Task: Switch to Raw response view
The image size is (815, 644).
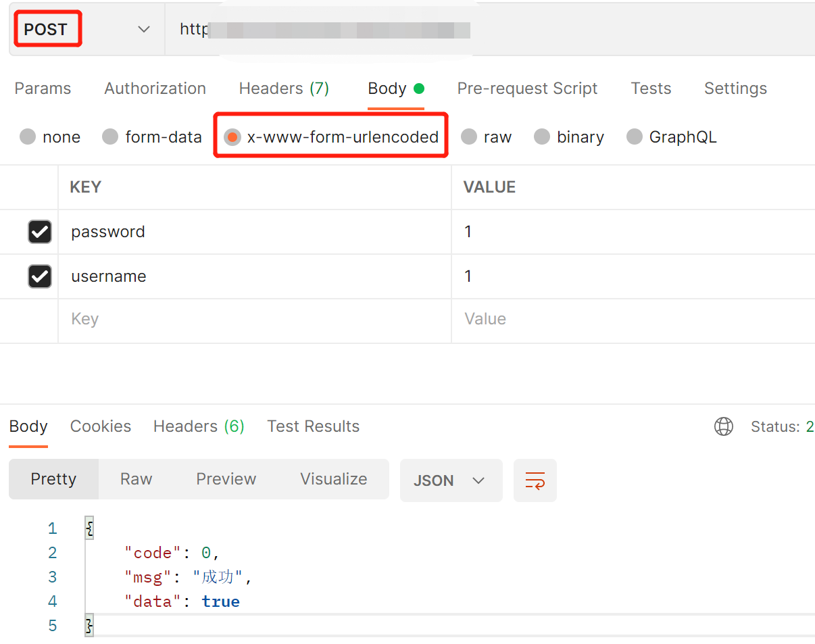Action: click(136, 479)
